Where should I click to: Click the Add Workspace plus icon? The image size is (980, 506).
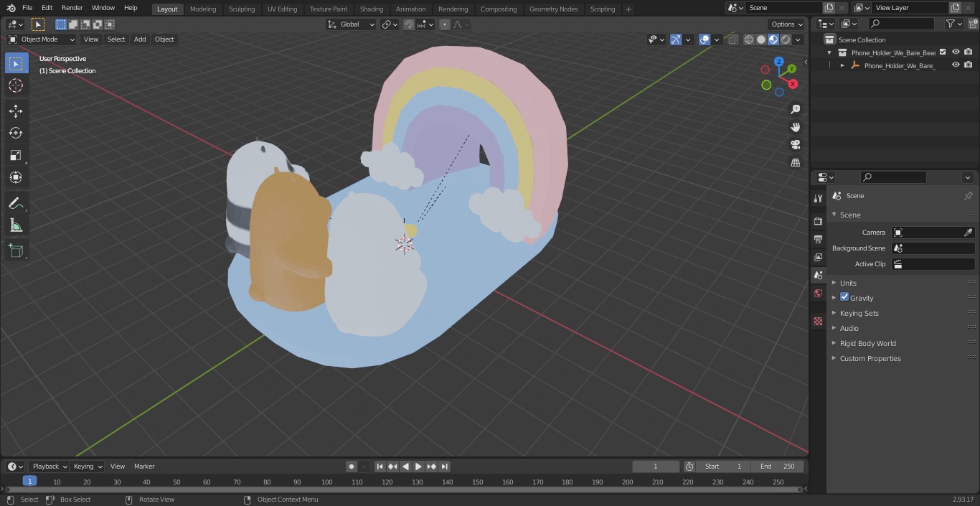pyautogui.click(x=628, y=9)
